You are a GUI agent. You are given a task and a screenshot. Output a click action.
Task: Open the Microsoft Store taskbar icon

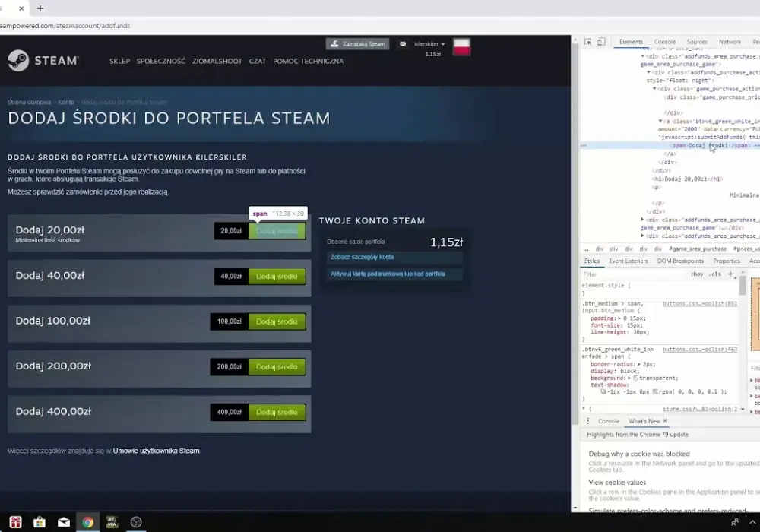coord(40,522)
